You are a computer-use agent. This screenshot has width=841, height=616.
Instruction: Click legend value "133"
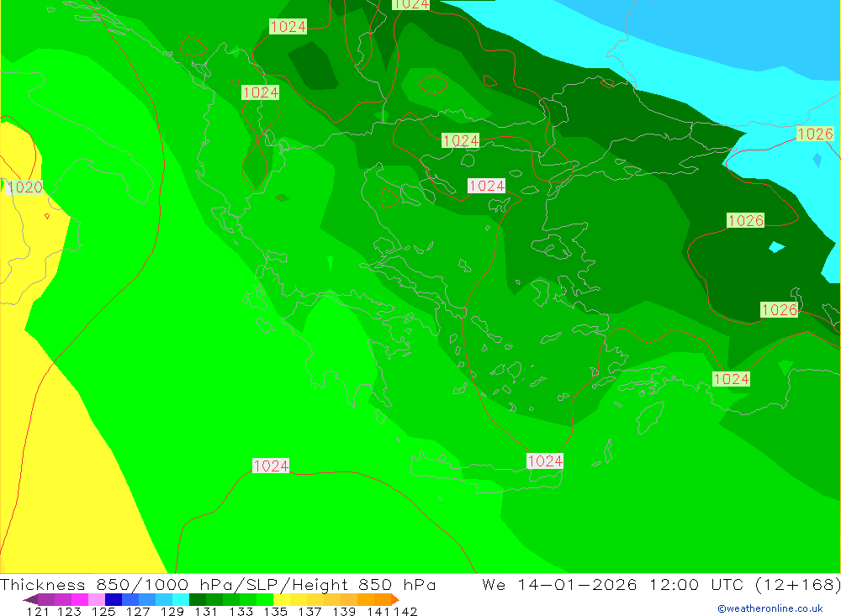click(x=241, y=611)
